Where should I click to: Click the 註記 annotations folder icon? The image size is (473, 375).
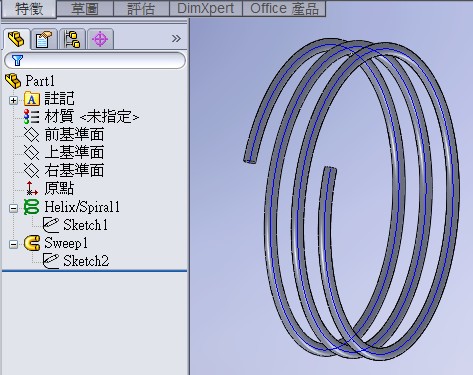coord(32,99)
